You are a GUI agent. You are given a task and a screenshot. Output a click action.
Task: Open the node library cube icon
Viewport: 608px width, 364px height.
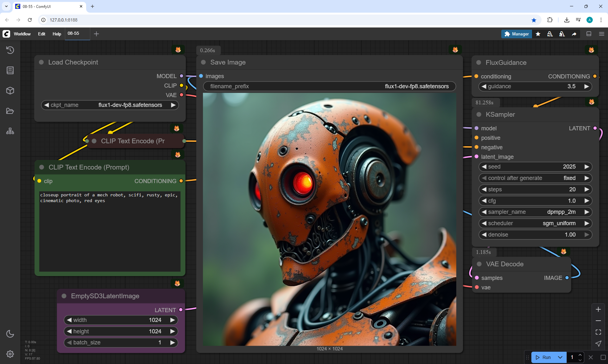click(10, 91)
